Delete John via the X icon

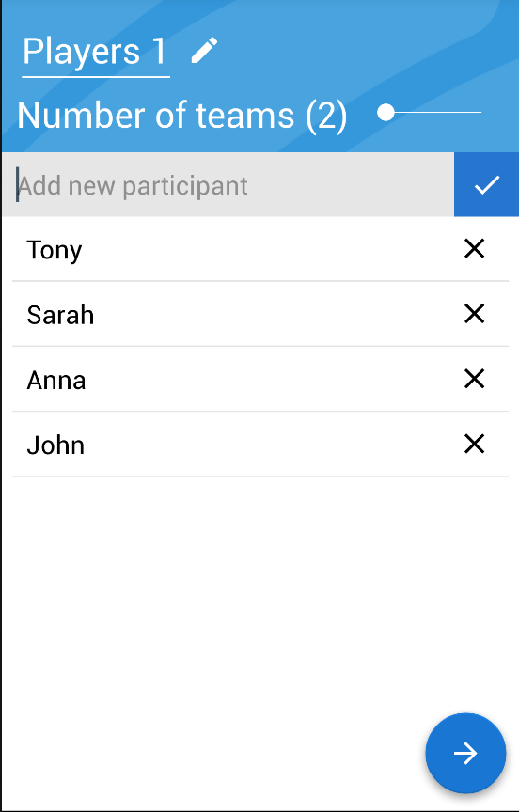[x=474, y=444]
